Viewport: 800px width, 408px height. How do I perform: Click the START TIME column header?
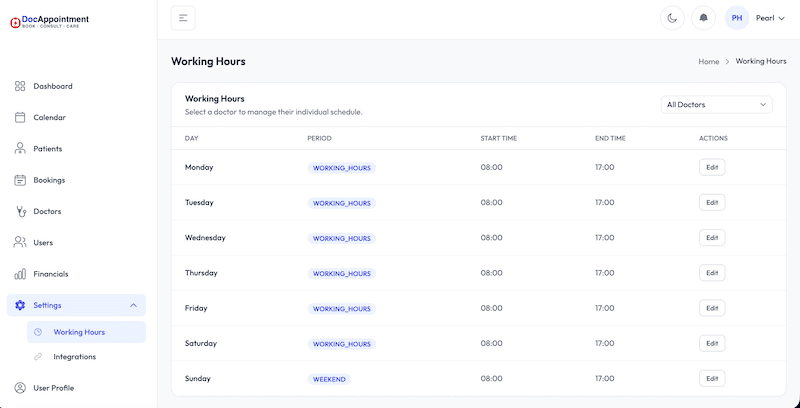[x=498, y=138]
